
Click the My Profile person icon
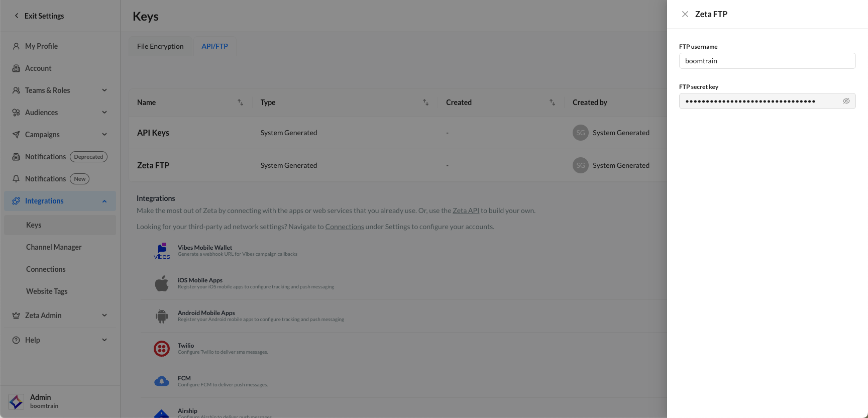[16, 46]
